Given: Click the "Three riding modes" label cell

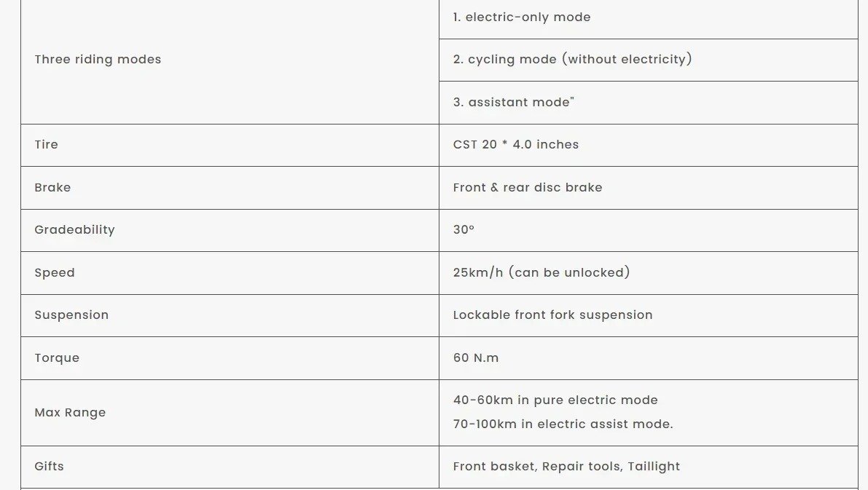Looking at the screenshot, I should coord(98,60).
